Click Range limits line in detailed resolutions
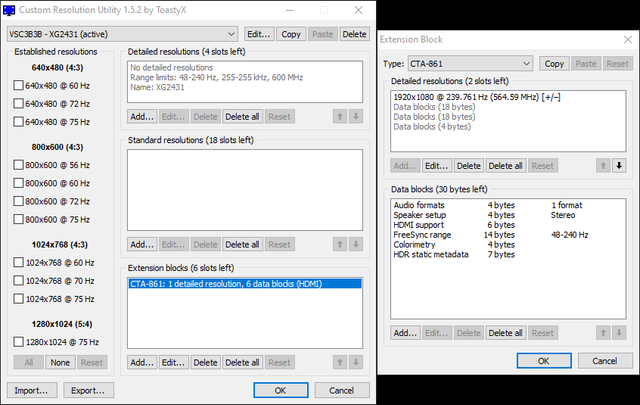Screen dimensions: 640x405 click(217, 77)
